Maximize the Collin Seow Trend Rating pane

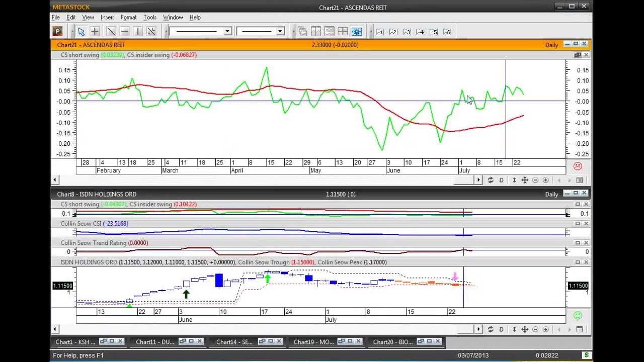(578, 243)
